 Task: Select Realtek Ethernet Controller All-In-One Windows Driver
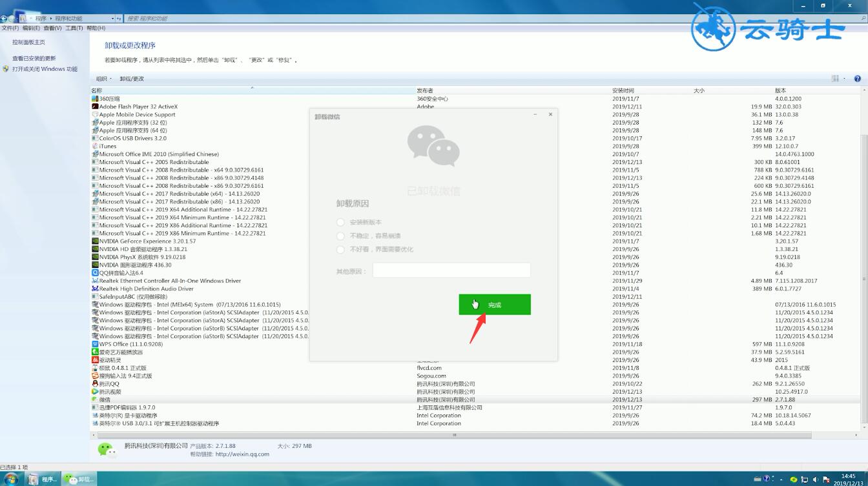pyautogui.click(x=475, y=281)
